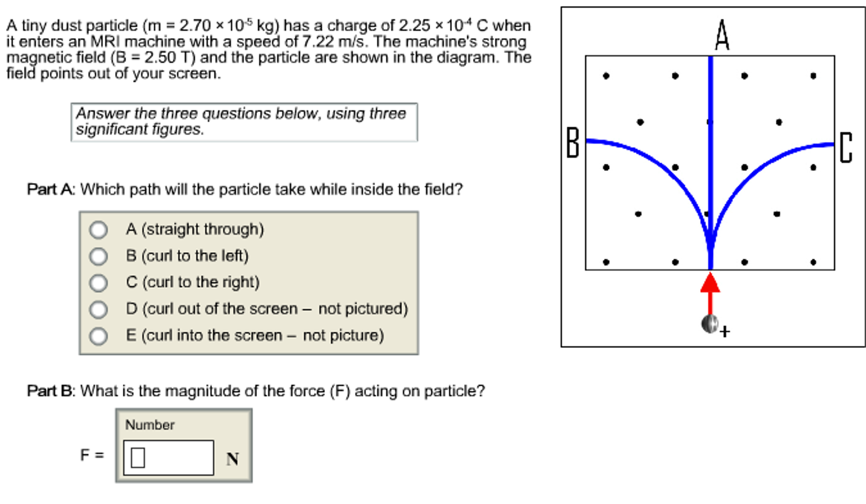
Task: Click the letter B left of the field
Action: (x=573, y=143)
